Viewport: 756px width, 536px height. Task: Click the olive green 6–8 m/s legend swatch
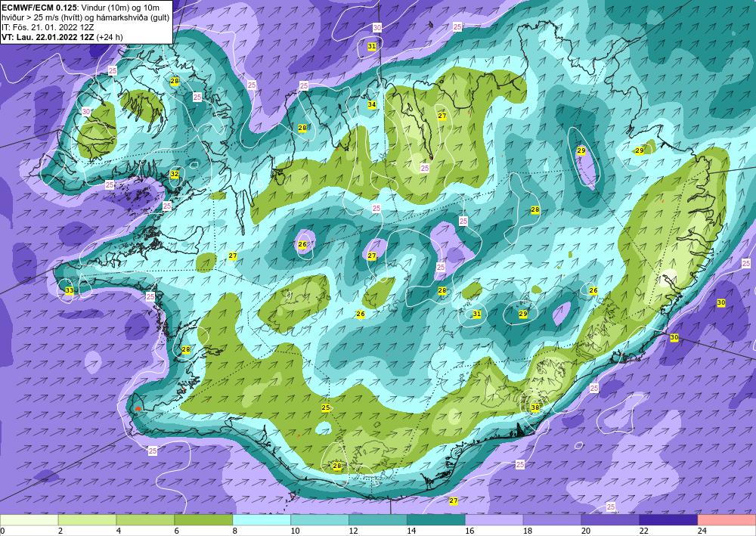coord(203,520)
